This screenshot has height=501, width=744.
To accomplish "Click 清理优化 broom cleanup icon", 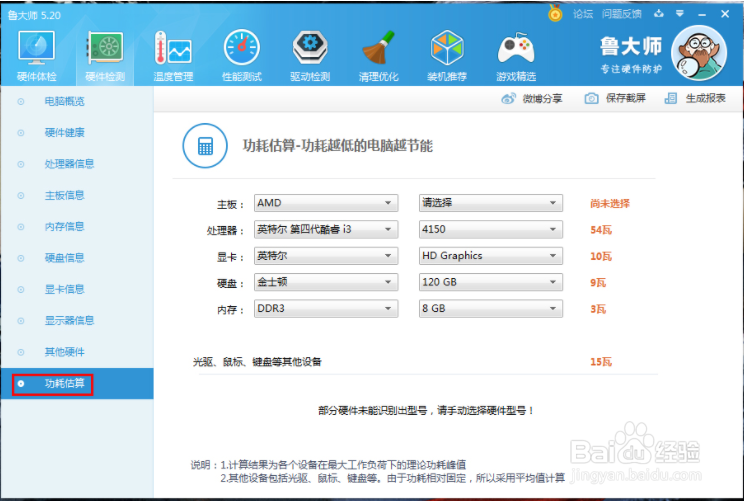I will (379, 47).
